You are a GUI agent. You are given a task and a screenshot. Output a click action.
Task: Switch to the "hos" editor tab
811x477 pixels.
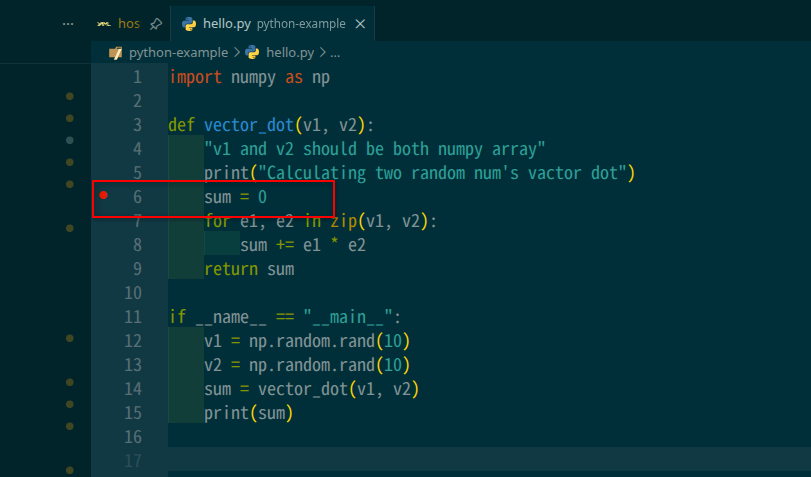pyautogui.click(x=129, y=24)
